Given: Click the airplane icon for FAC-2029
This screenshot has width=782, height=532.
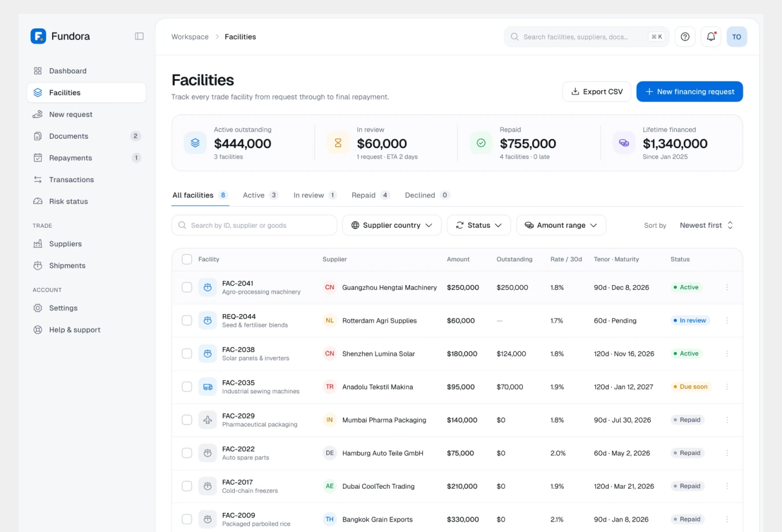Looking at the screenshot, I should (208, 420).
